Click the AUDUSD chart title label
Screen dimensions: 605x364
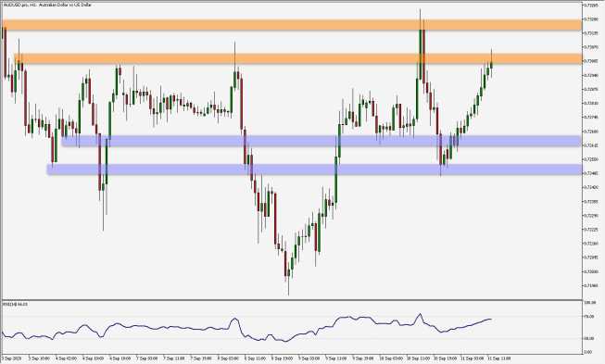(46, 5)
